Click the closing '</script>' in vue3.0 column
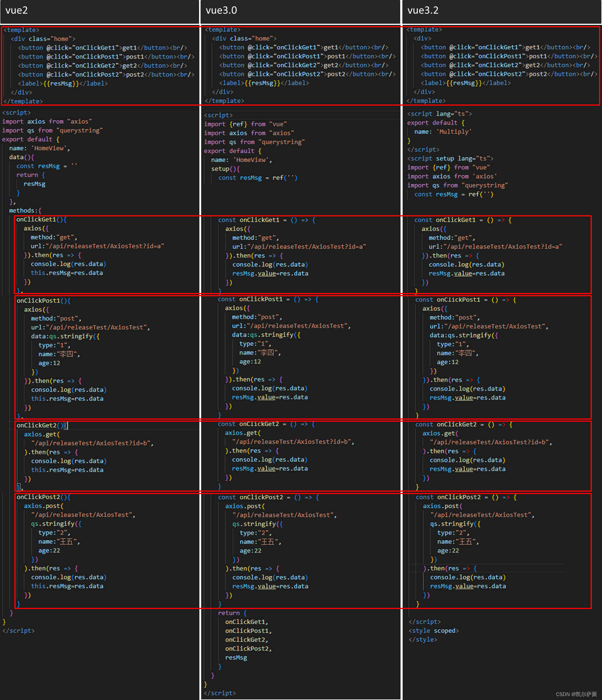Screen dimensions: 602x700 (220, 693)
